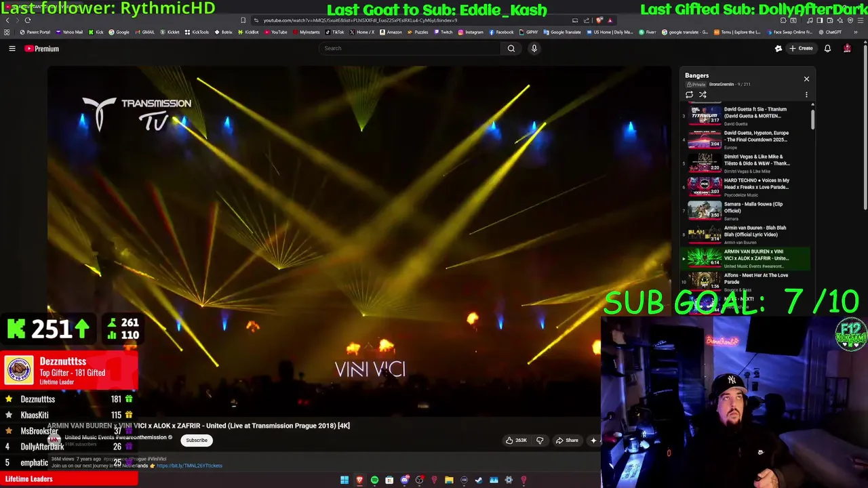The height and width of the screenshot is (488, 868).
Task: Click the YouTube search field
Action: click(x=410, y=48)
